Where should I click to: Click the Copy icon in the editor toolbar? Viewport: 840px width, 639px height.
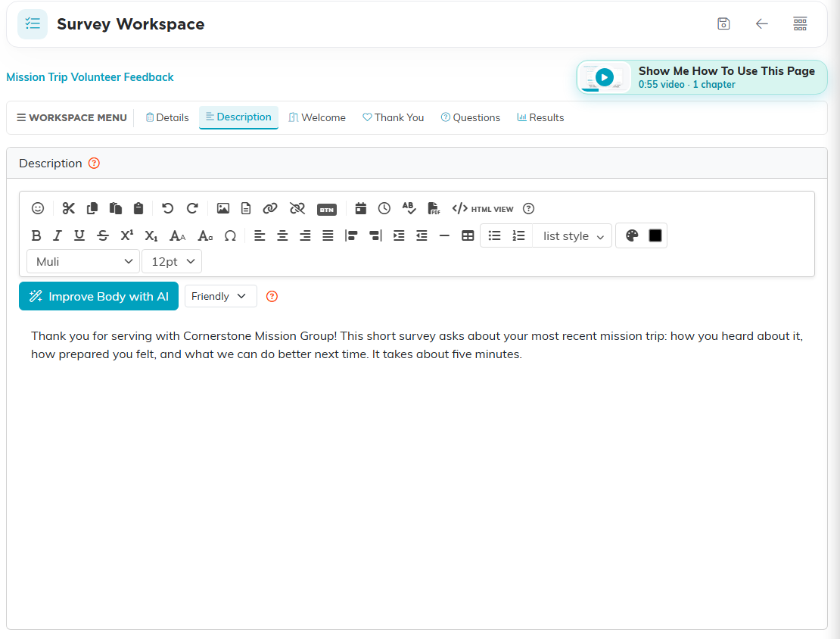[92, 208]
